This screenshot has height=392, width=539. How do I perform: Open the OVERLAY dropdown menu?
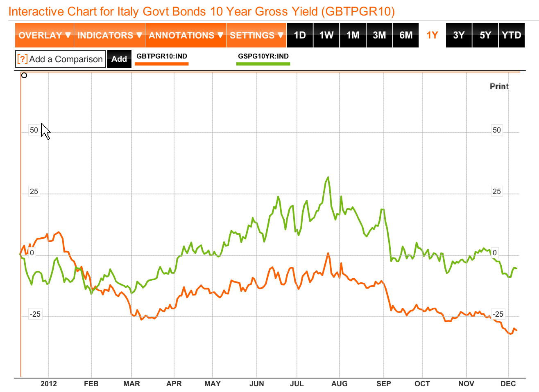click(x=44, y=35)
